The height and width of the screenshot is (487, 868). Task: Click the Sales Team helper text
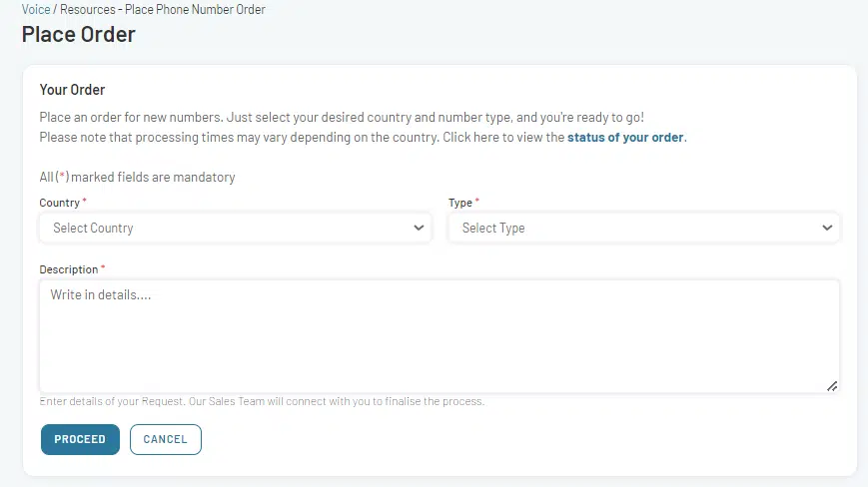coord(262,402)
